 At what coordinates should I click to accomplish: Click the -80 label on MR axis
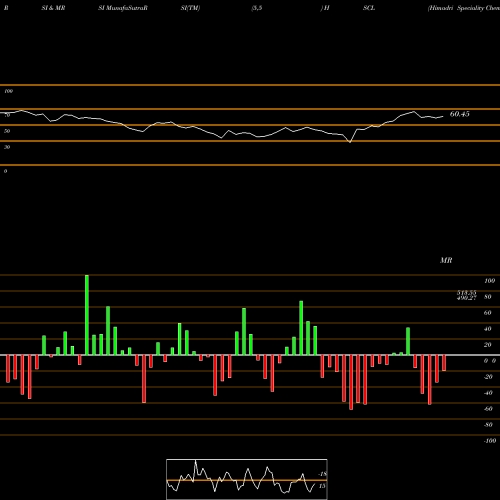(x=488, y=425)
